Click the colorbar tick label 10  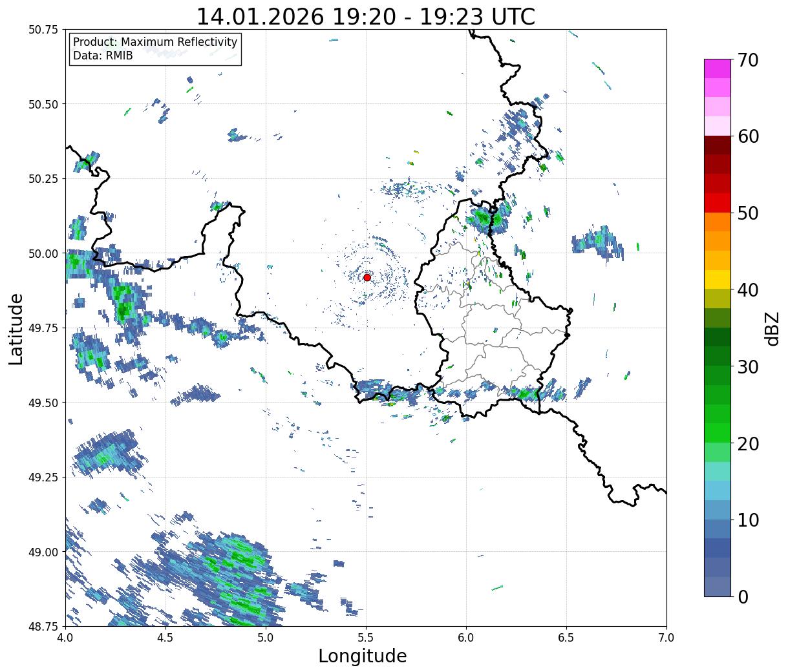(x=747, y=520)
